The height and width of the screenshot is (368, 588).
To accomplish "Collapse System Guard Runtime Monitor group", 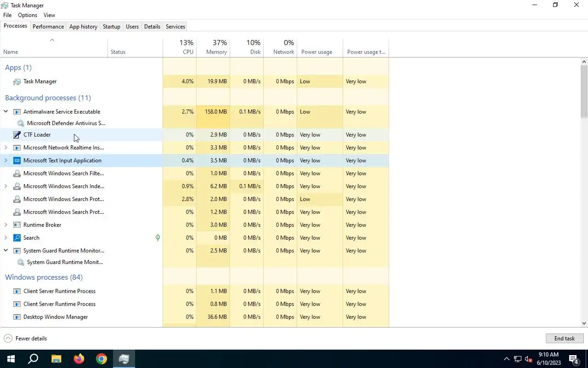I will (x=6, y=251).
